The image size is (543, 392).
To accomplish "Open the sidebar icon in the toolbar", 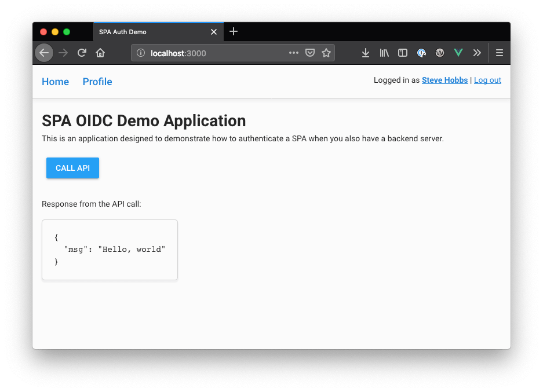I will pyautogui.click(x=403, y=53).
